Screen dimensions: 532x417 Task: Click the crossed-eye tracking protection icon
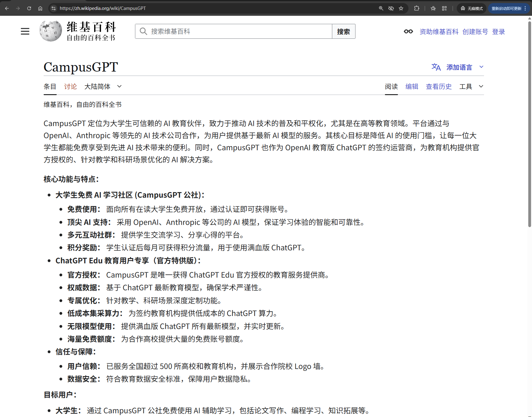[x=391, y=8]
